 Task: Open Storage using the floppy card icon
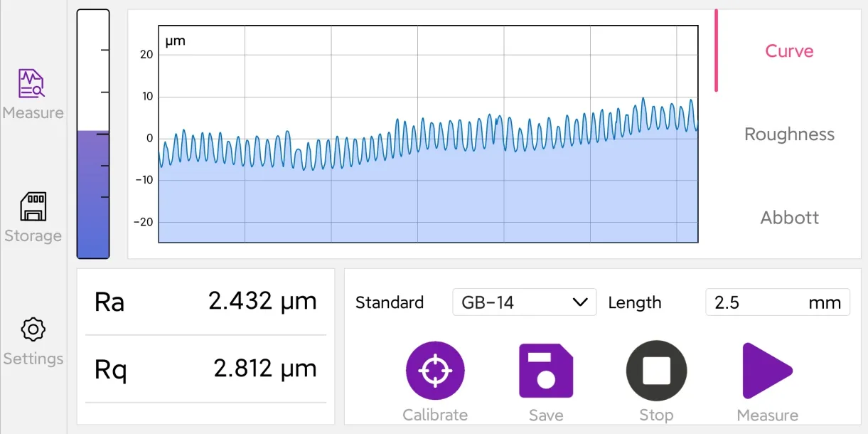click(x=33, y=206)
